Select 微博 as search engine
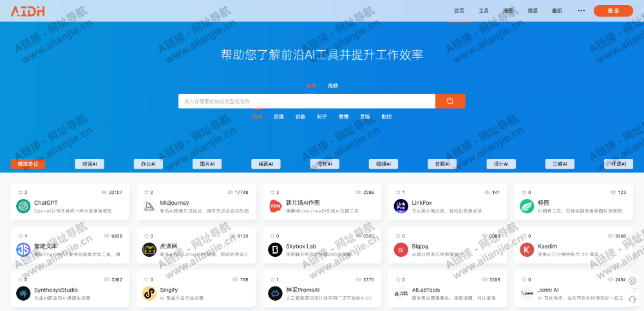644x311 pixels. pyautogui.click(x=343, y=117)
